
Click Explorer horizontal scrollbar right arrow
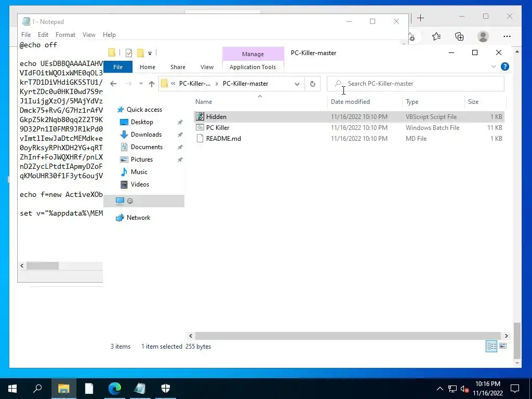pos(506,336)
